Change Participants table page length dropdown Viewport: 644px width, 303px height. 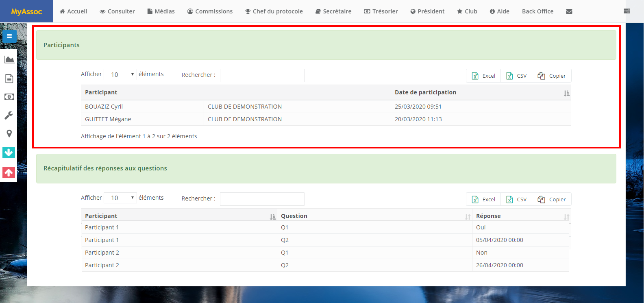(120, 74)
